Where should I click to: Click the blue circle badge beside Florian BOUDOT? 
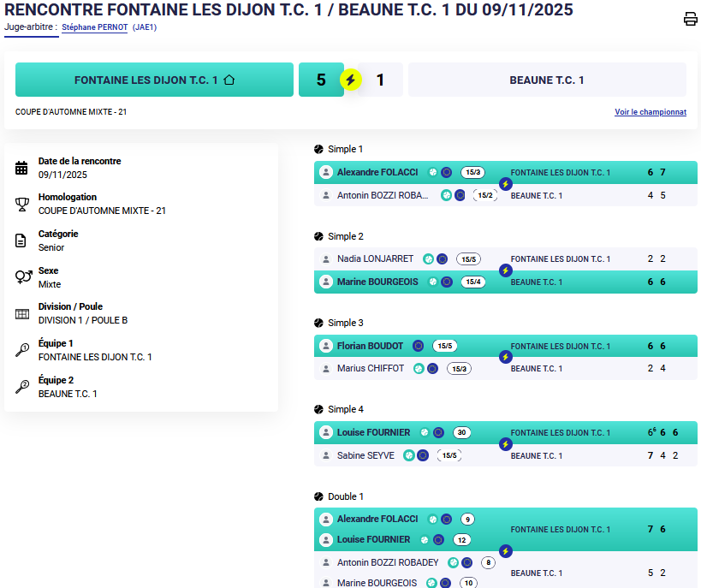(x=418, y=346)
